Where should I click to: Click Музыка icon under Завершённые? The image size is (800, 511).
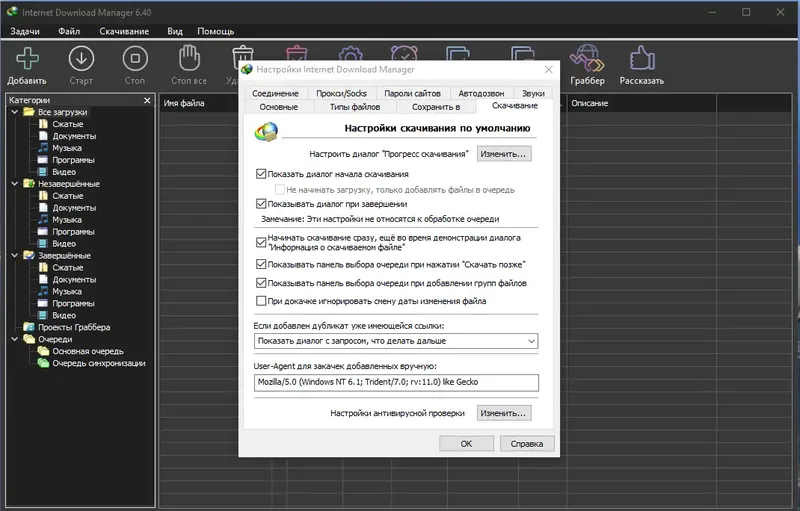43,291
